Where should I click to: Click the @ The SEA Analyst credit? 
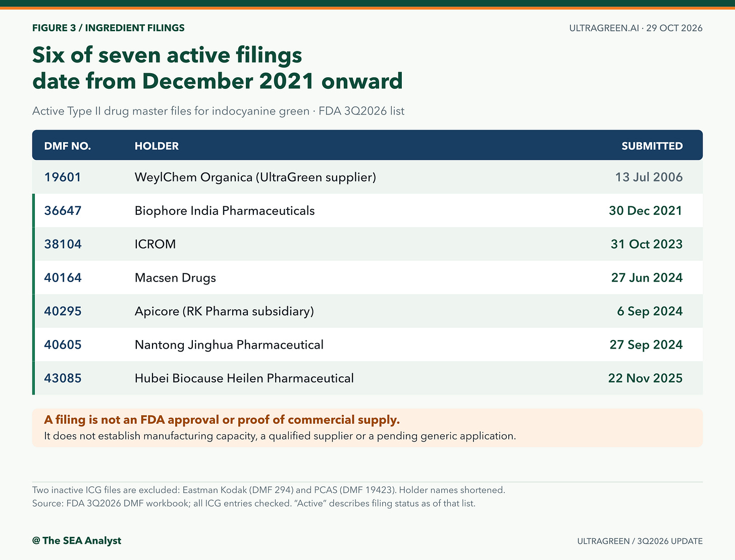point(77,541)
